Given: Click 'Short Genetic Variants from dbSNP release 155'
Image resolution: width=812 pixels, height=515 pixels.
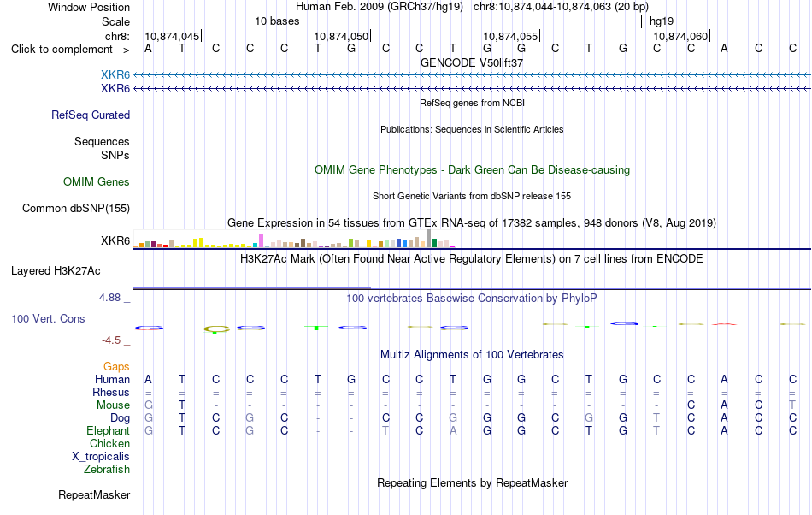Looking at the screenshot, I should pos(472,196).
